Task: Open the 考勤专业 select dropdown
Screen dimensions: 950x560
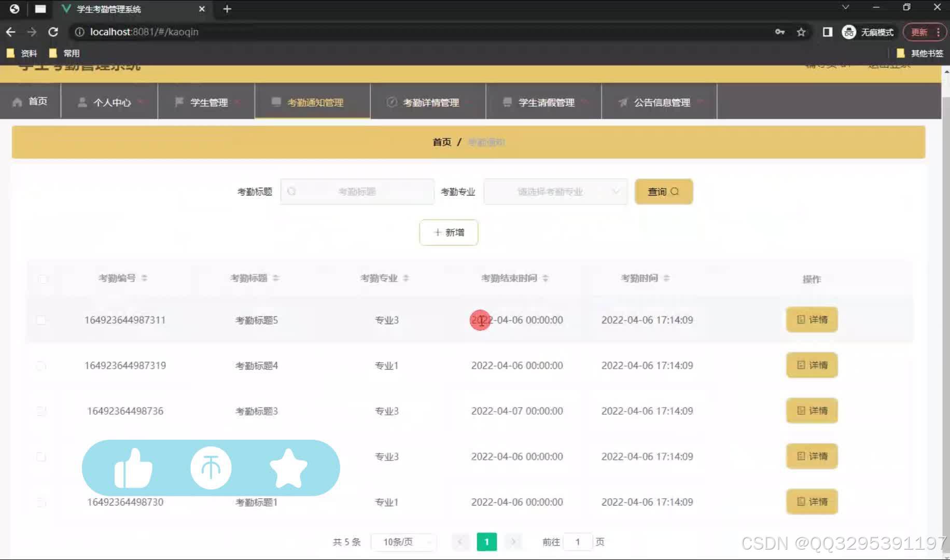Action: coord(555,192)
